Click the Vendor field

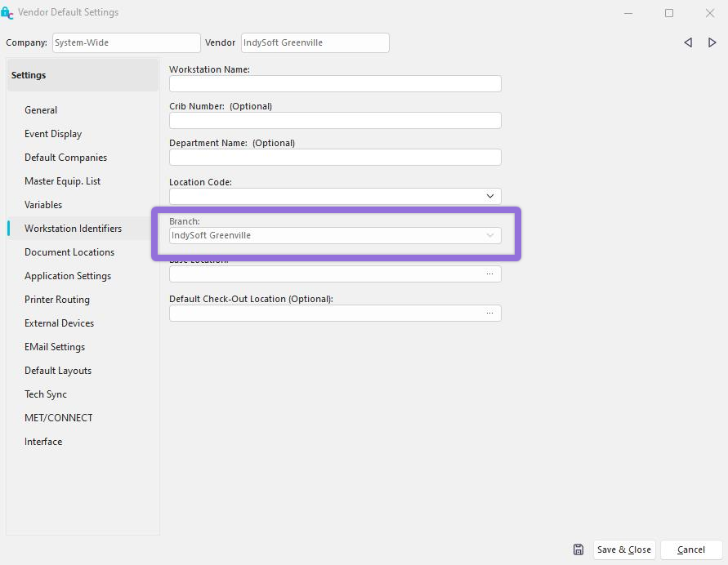pos(315,43)
